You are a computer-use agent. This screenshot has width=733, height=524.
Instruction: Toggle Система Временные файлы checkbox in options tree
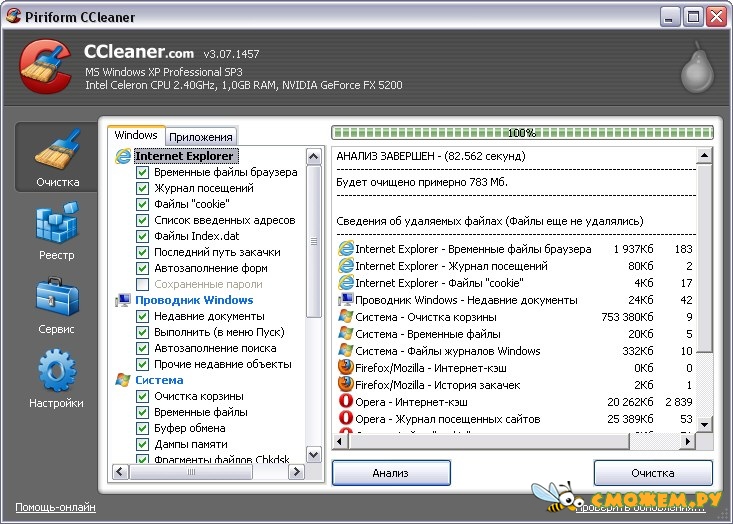pos(143,412)
